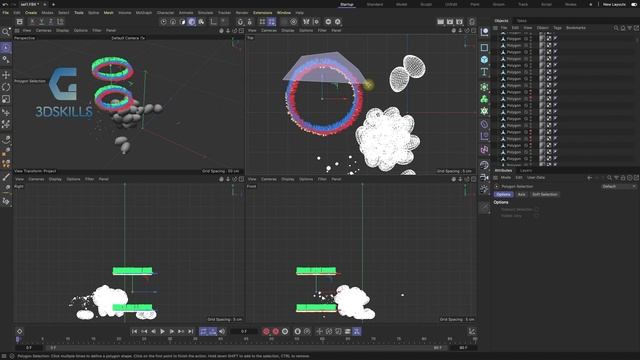Image resolution: width=640 pixels, height=360 pixels.
Task: Expand the Polygon Selection disclosure arrow
Action: [497, 186]
